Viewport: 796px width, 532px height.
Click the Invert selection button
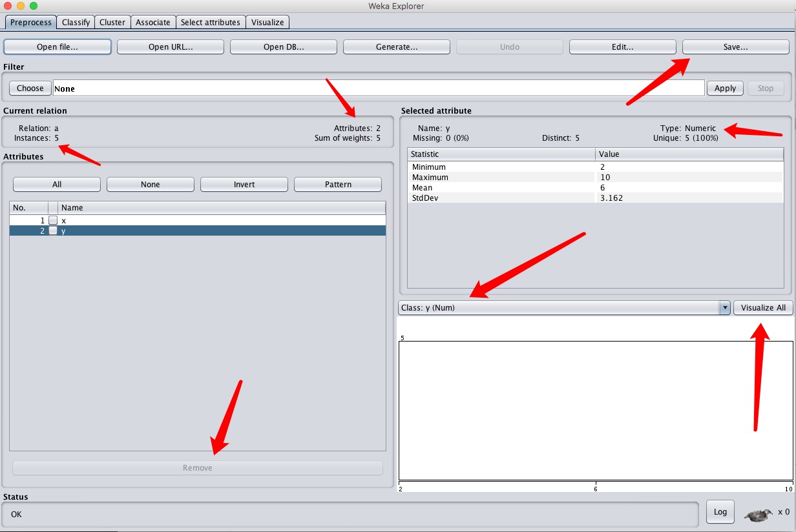(244, 185)
